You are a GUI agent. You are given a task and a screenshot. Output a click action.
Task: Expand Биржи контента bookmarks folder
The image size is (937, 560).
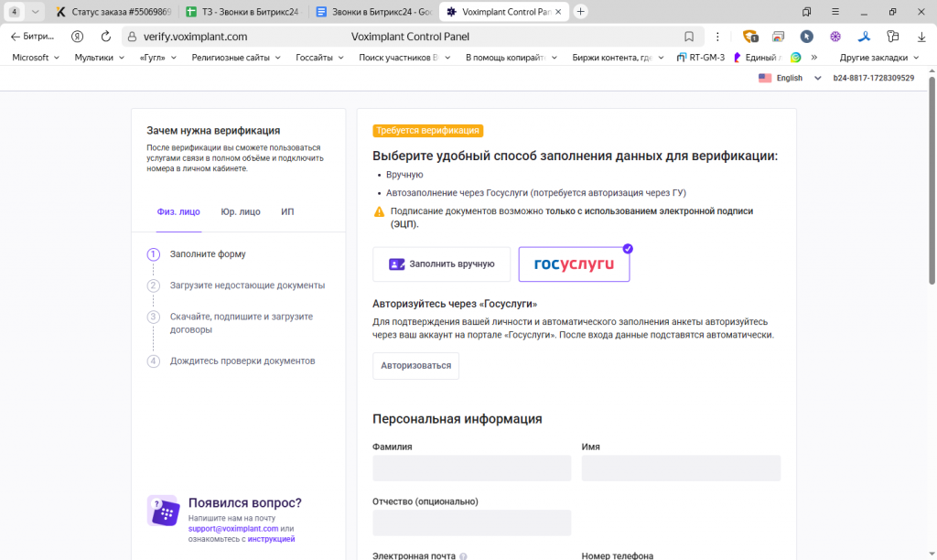click(618, 58)
